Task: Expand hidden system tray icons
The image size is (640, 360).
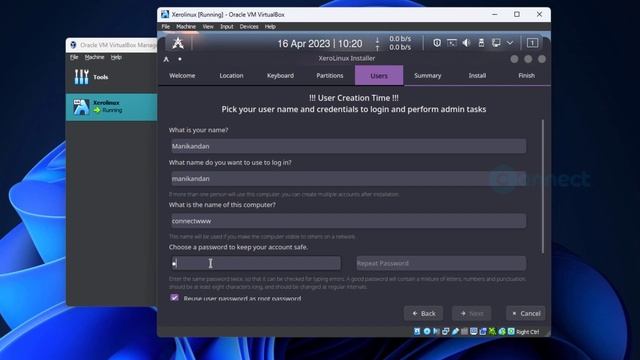Action: click(x=510, y=43)
